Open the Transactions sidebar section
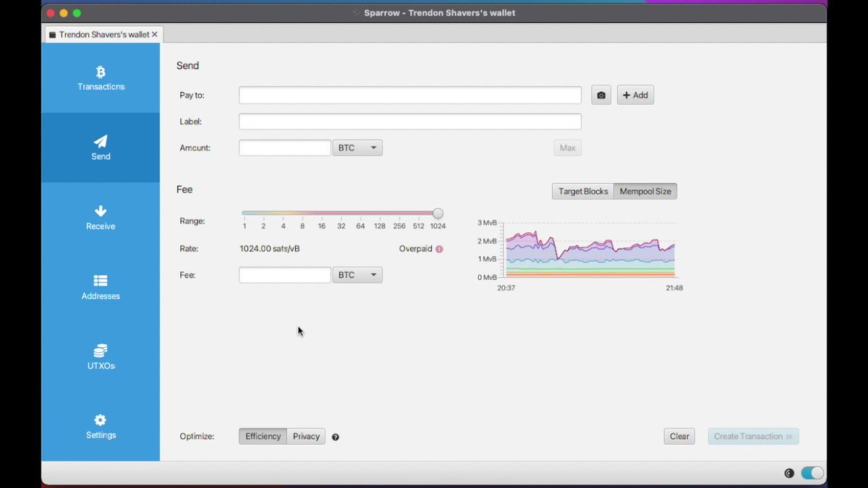Image resolution: width=868 pixels, height=488 pixels. point(101,78)
